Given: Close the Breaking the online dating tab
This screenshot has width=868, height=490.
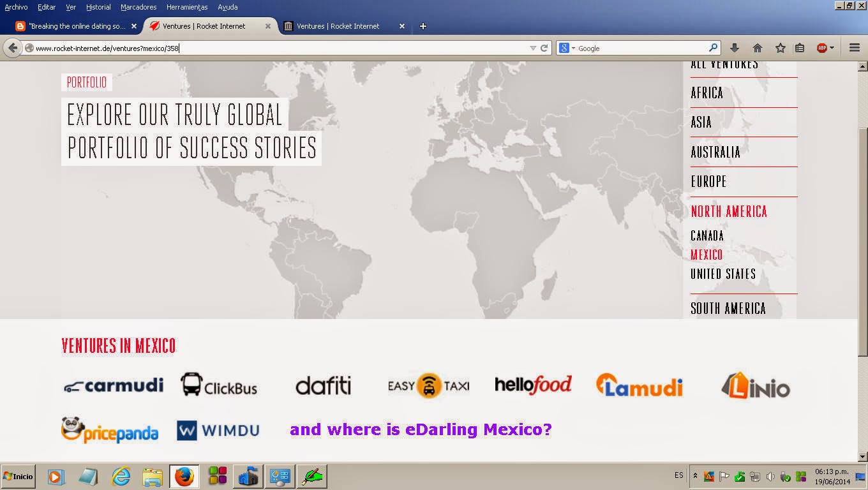Looking at the screenshot, I should [x=133, y=26].
